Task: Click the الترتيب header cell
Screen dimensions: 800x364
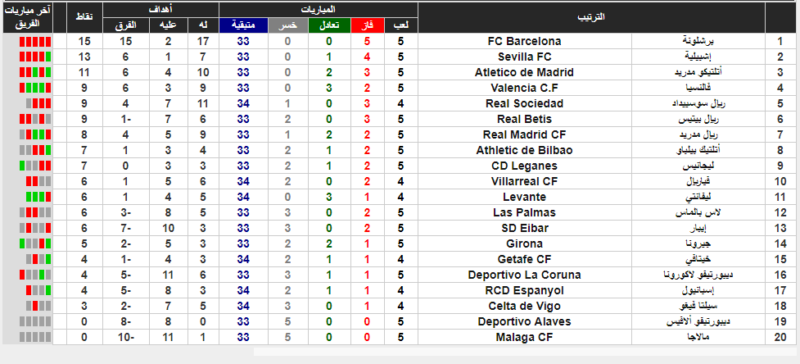Action: pyautogui.click(x=591, y=17)
